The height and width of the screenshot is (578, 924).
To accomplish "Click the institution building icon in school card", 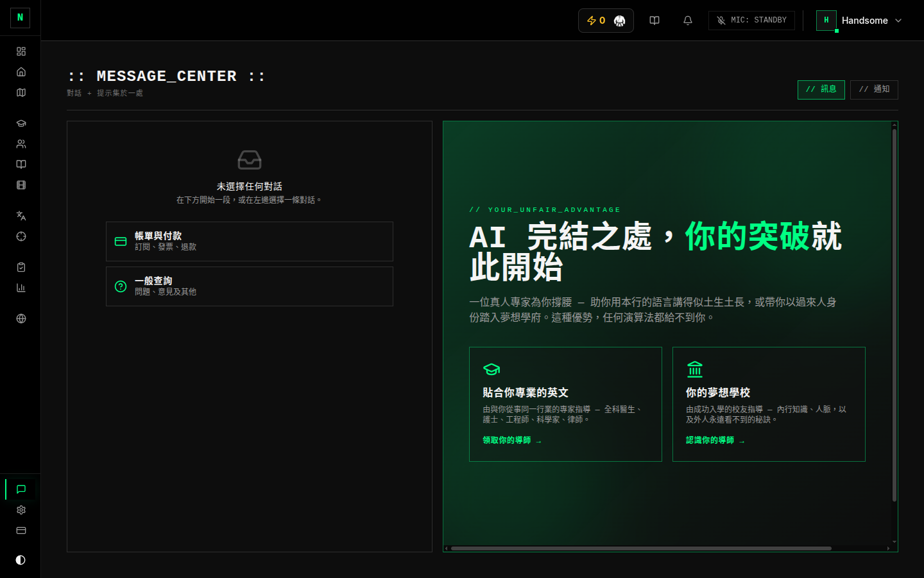I will click(695, 369).
